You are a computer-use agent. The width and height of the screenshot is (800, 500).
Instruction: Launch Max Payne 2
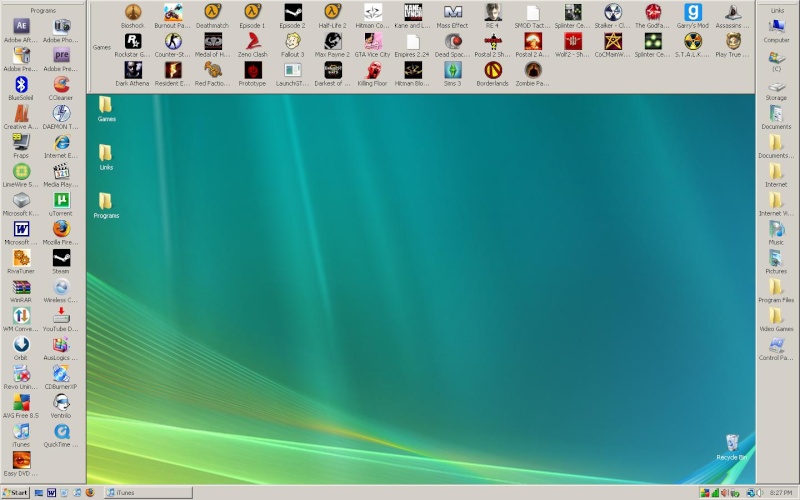pyautogui.click(x=332, y=44)
